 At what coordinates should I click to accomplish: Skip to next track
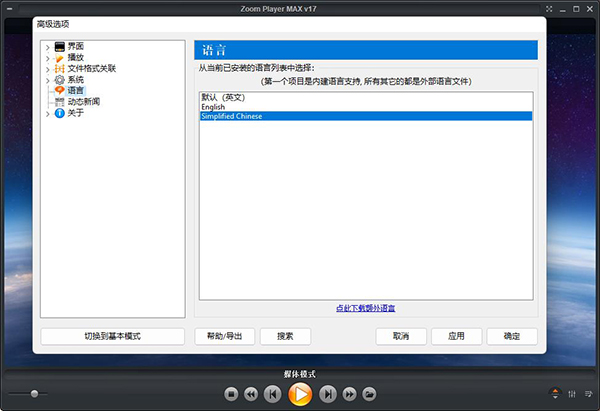pyautogui.click(x=328, y=394)
